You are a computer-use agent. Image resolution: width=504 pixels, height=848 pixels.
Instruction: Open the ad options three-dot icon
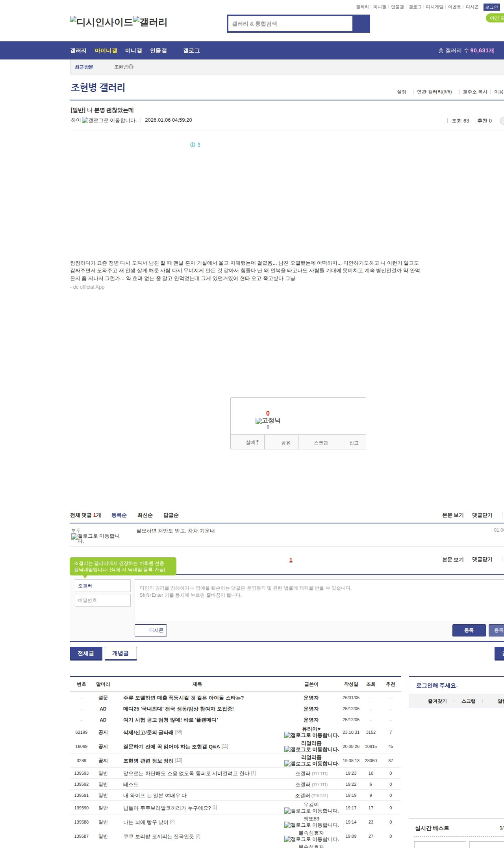199,145
